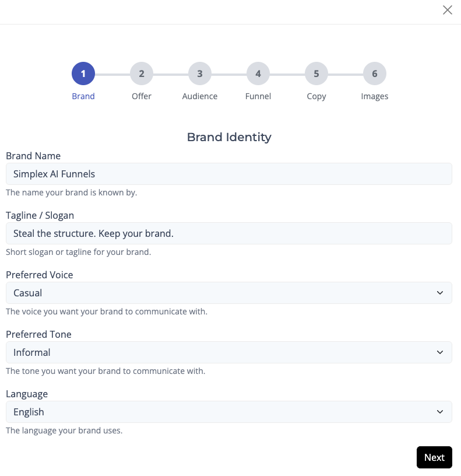This screenshot has width=461, height=476.
Task: Go to step 3 Audience circle
Action: tap(200, 74)
